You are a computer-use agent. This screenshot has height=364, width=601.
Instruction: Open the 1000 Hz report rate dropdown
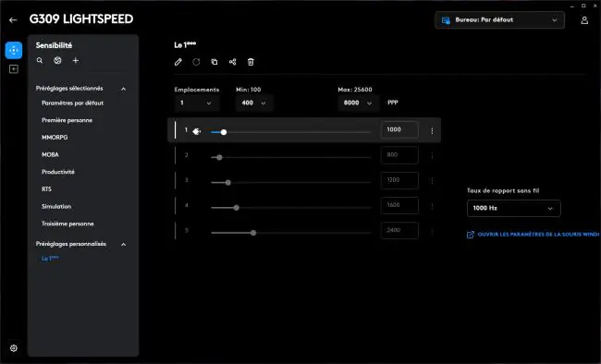coord(513,208)
